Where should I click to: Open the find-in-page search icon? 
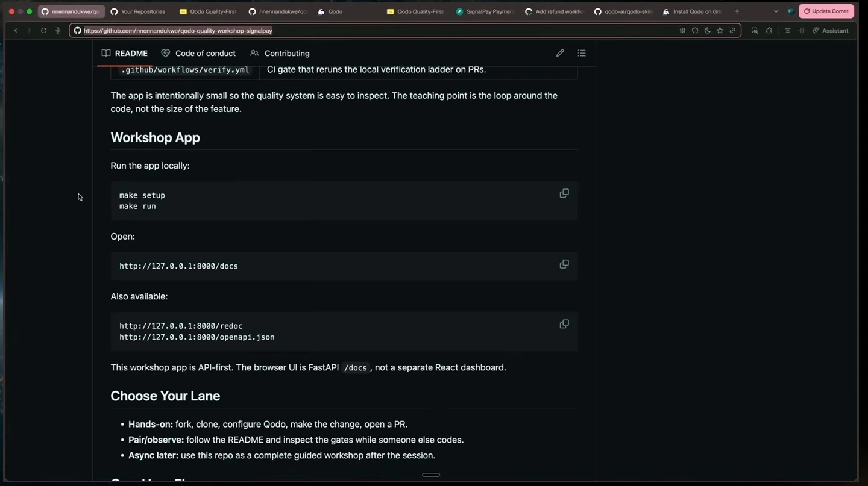tap(755, 31)
